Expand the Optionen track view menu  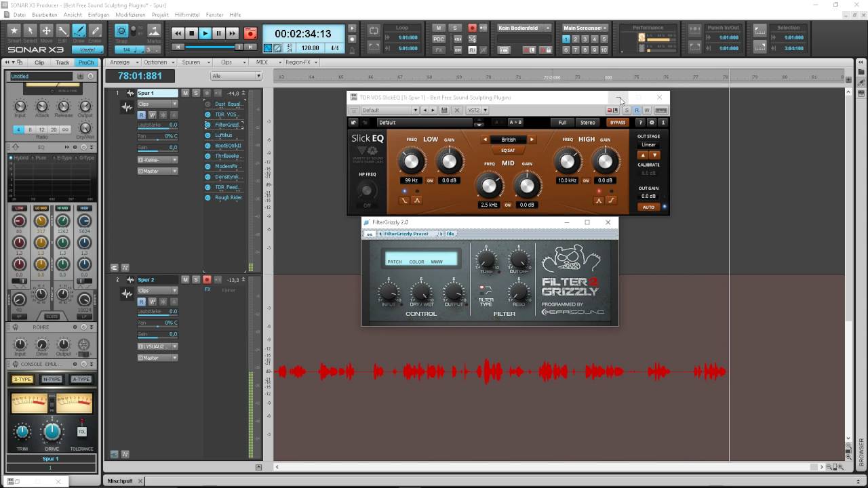[x=158, y=62]
